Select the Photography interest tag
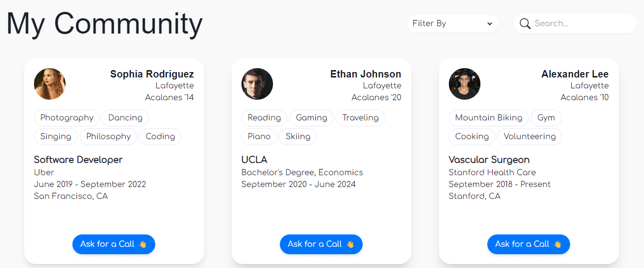The width and height of the screenshot is (644, 268). [x=67, y=118]
